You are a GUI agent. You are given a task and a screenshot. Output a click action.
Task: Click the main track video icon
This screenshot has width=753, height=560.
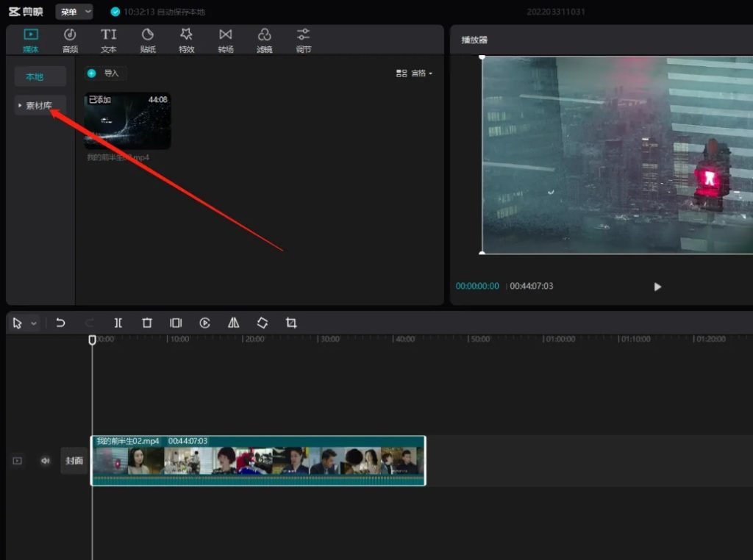point(18,461)
